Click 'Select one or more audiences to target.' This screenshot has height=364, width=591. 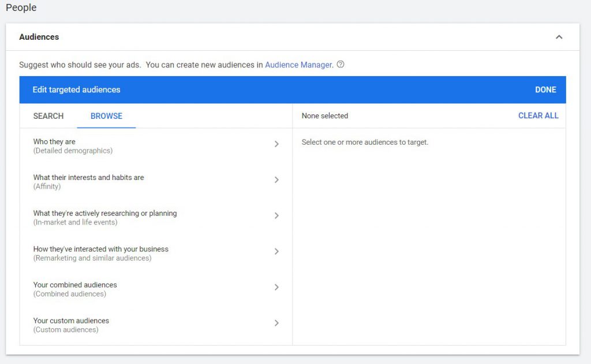(365, 142)
